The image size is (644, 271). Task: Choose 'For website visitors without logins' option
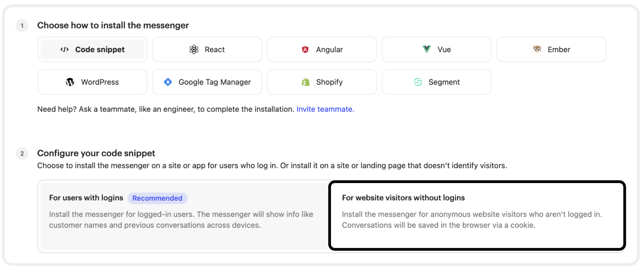pyautogui.click(x=403, y=198)
